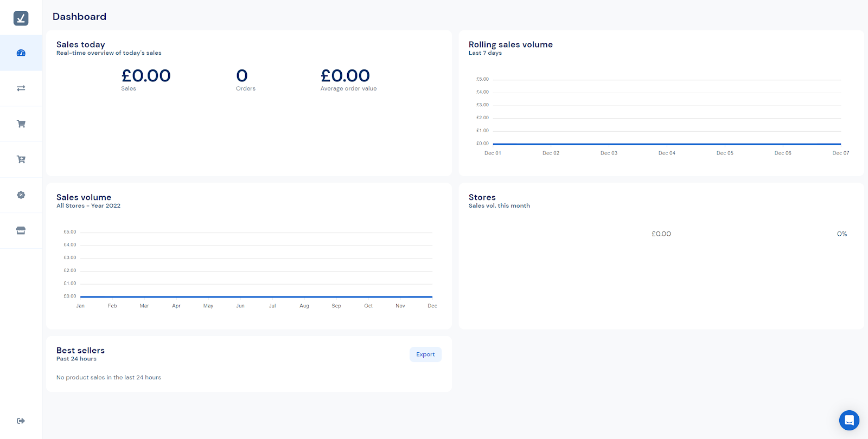Image resolution: width=868 pixels, height=439 pixels.
Task: Click the Orders count value
Action: tap(242, 76)
